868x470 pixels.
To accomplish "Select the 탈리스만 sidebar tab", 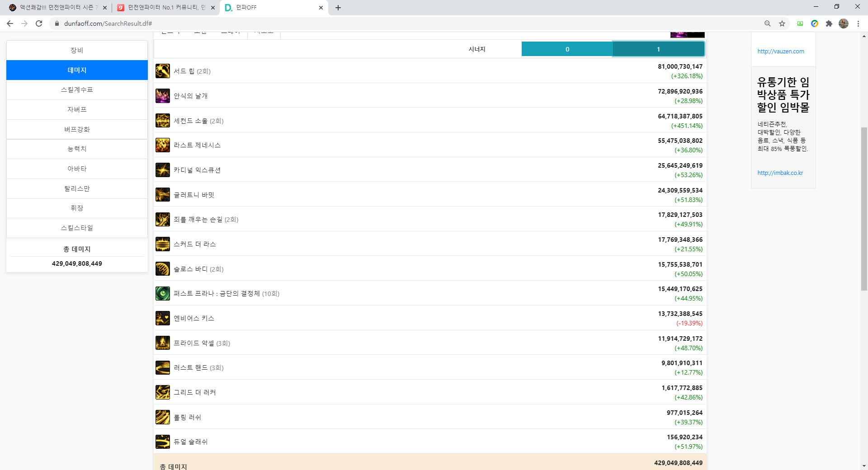I will point(77,188).
